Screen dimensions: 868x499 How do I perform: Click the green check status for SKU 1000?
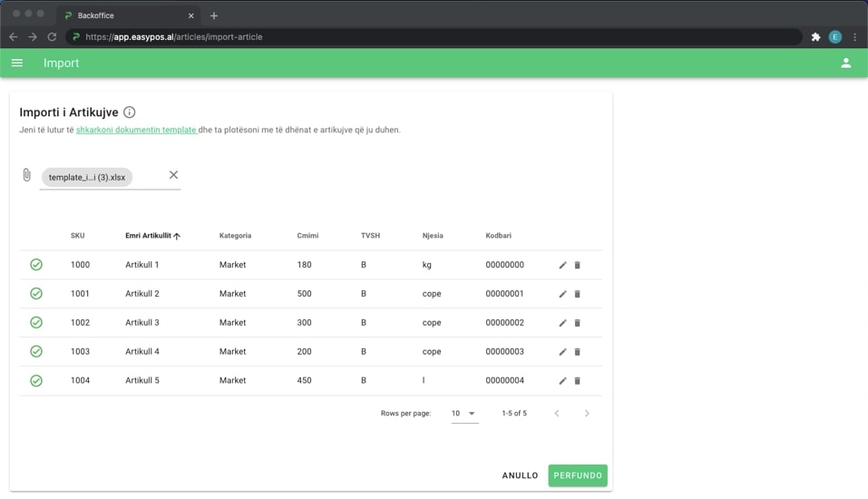(36, 265)
